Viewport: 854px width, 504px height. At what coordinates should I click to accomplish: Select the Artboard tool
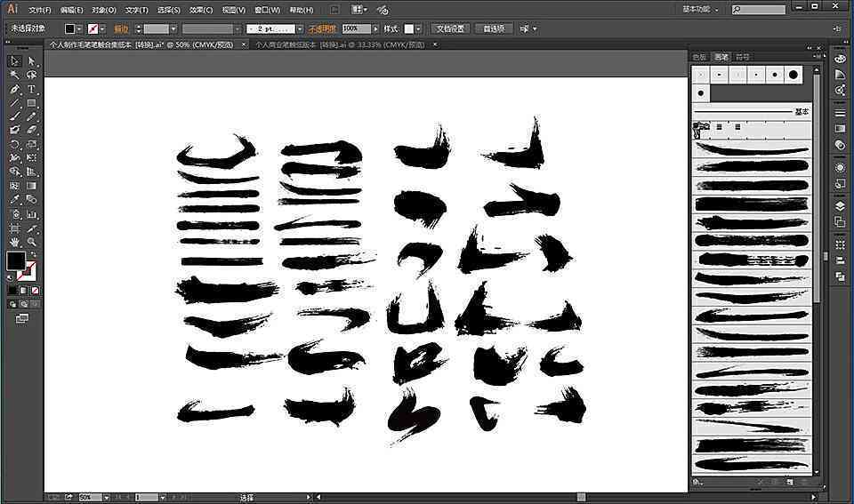[x=15, y=228]
